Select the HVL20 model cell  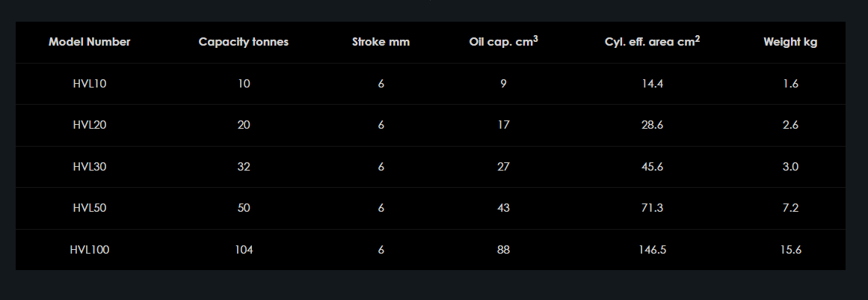pos(90,125)
